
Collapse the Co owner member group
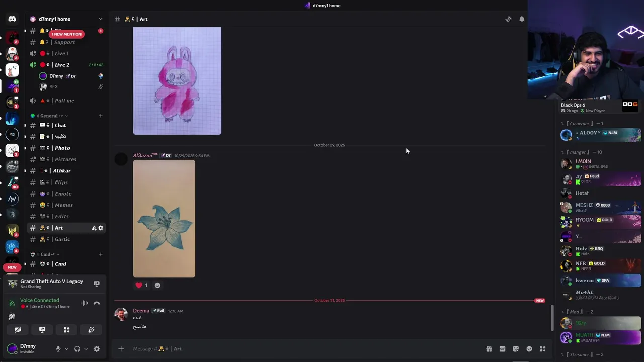(x=582, y=123)
